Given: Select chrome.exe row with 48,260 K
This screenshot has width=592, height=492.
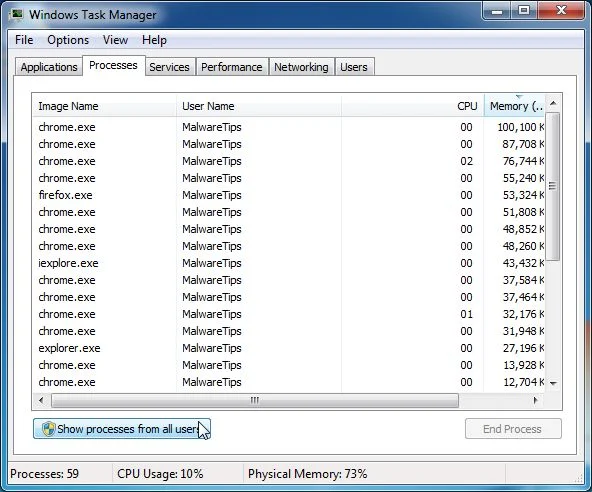Looking at the screenshot, I should (288, 246).
